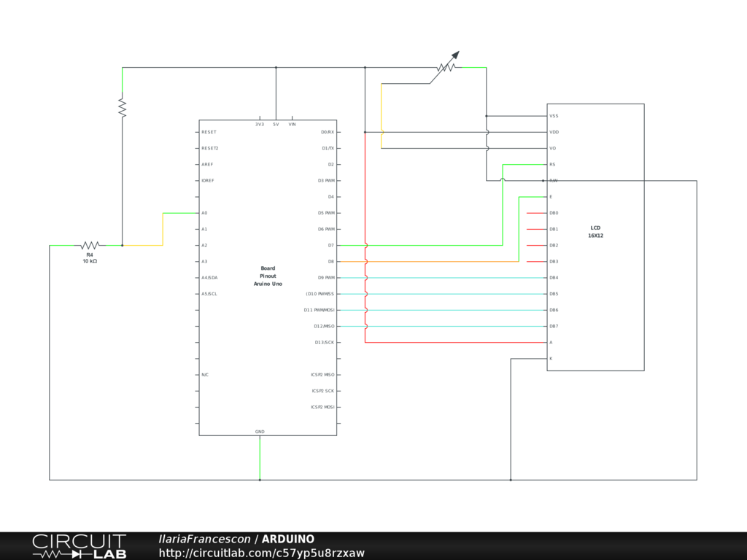Click the D8 pin label on the board

[330, 262]
